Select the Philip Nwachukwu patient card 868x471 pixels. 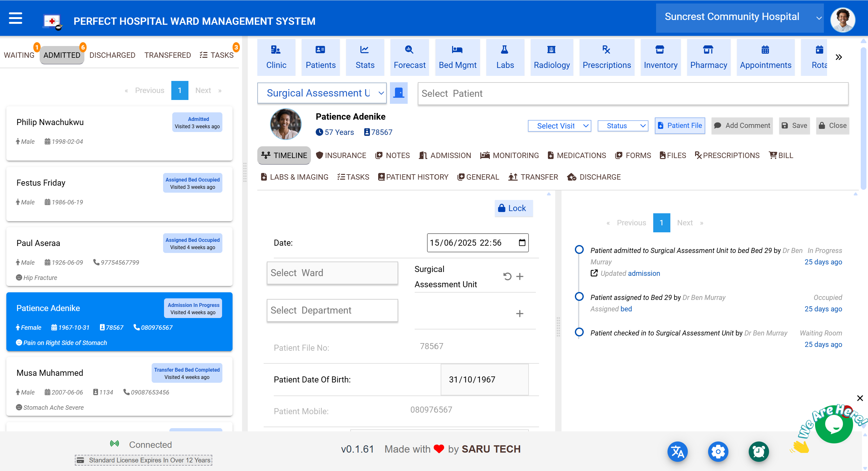click(119, 133)
